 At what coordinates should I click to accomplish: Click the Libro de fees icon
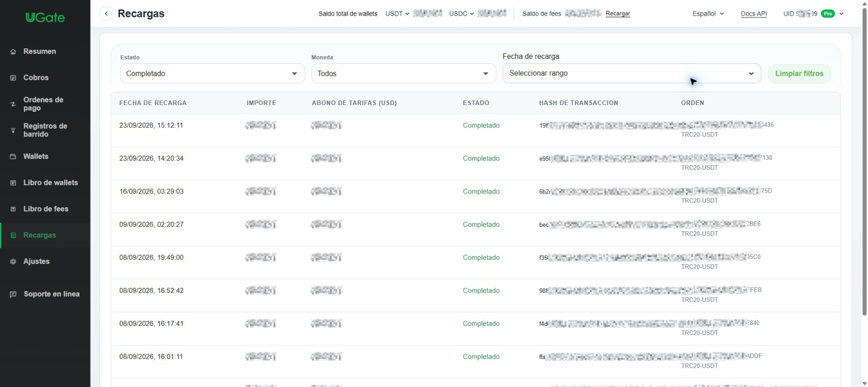(x=13, y=209)
